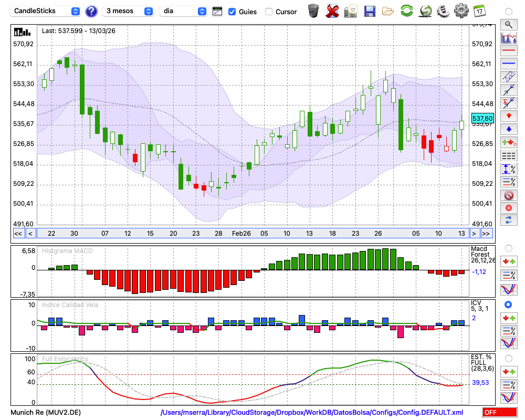525x420 pixels.
Task: Click the trash can icon in toolbar
Action: 313,11
